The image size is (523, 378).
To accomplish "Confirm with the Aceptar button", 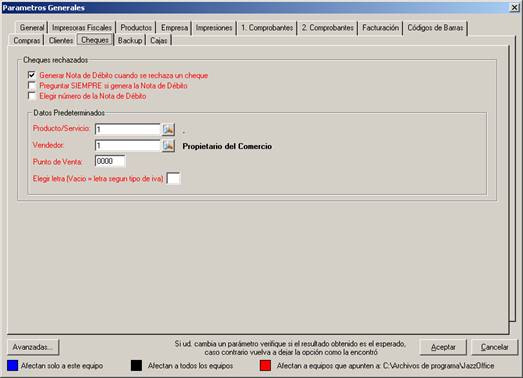I will click(x=443, y=347).
